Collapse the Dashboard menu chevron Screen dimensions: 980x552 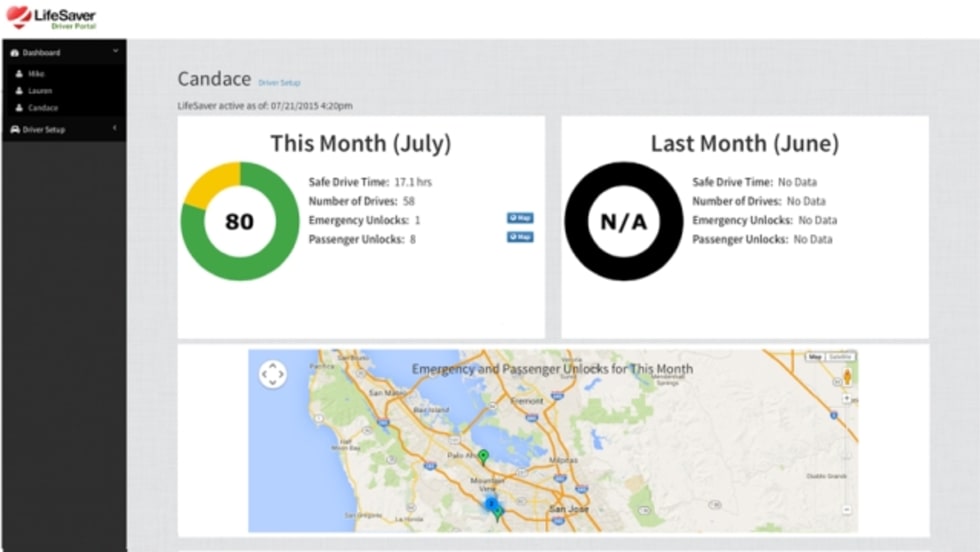(x=115, y=51)
